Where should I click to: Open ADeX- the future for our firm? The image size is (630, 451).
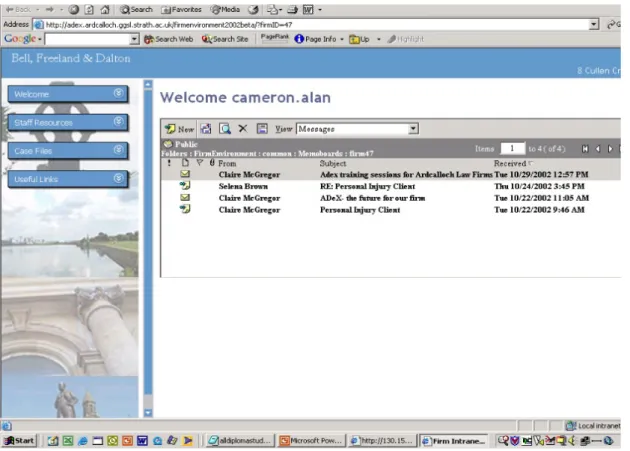coord(372,198)
